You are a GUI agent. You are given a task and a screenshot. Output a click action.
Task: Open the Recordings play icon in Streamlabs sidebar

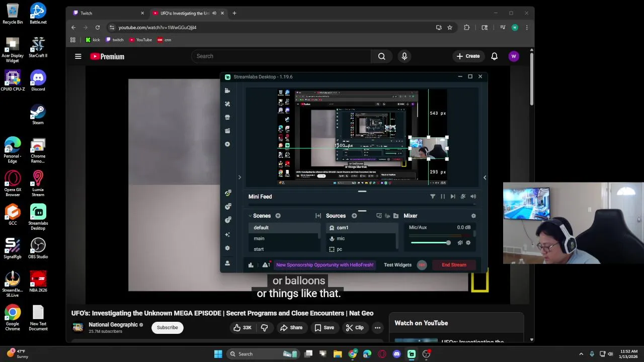click(227, 144)
